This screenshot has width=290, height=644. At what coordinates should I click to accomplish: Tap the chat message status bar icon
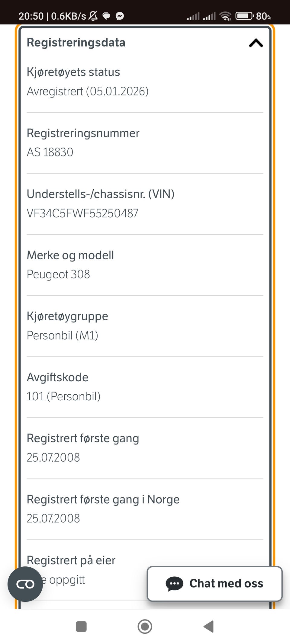106,16
